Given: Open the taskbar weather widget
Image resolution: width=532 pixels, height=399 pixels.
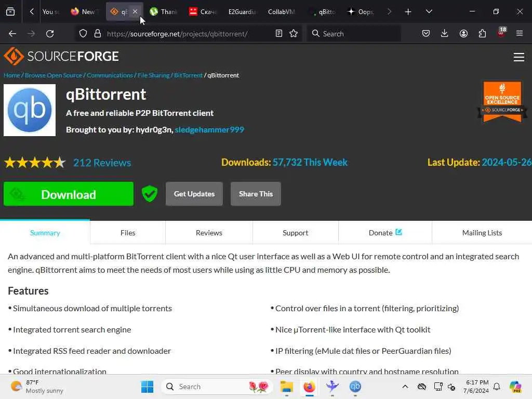Looking at the screenshot, I should [37, 387].
